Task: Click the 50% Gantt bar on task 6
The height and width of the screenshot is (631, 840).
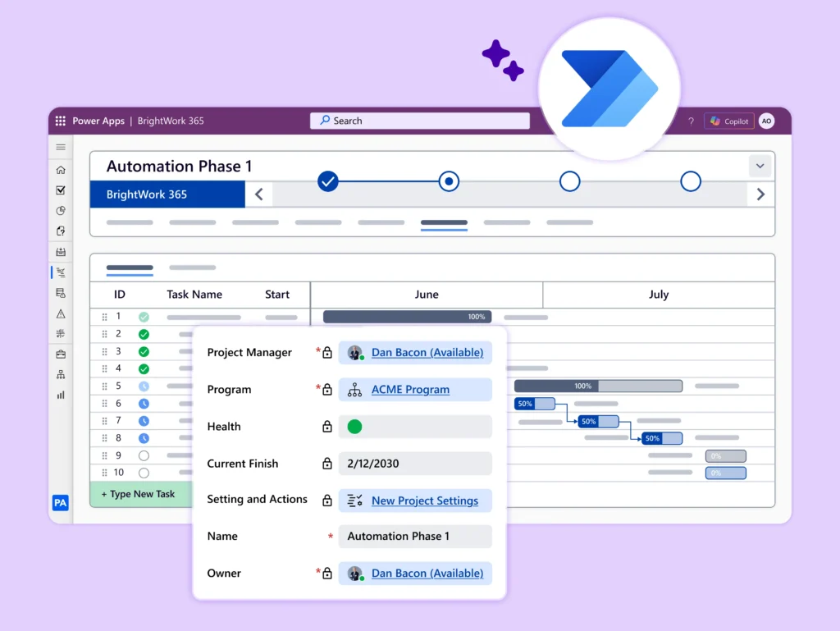Action: tap(534, 404)
